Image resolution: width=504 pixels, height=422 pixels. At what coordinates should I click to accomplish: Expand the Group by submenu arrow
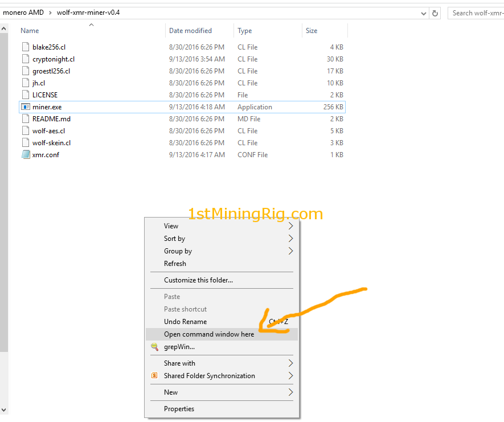[x=290, y=251]
